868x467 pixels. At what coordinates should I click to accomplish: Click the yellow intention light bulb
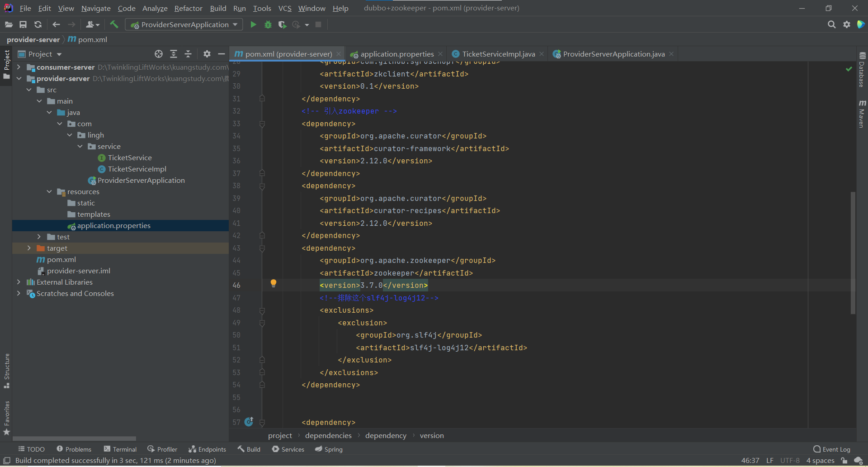tap(274, 283)
